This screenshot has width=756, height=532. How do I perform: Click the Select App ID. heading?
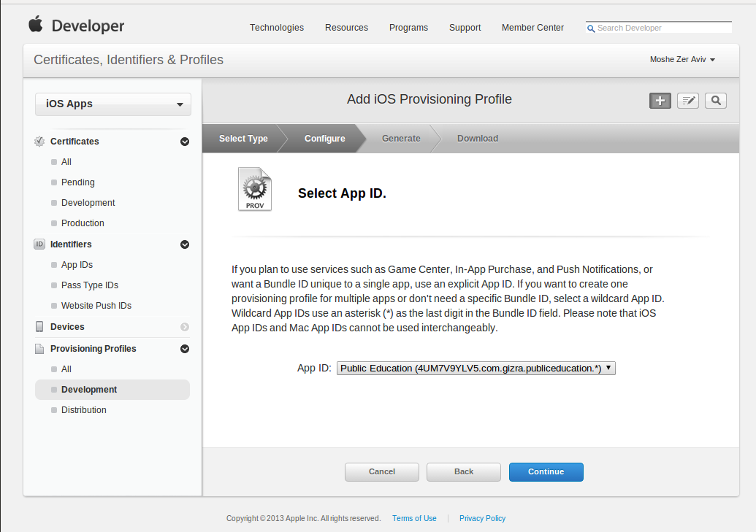[343, 193]
